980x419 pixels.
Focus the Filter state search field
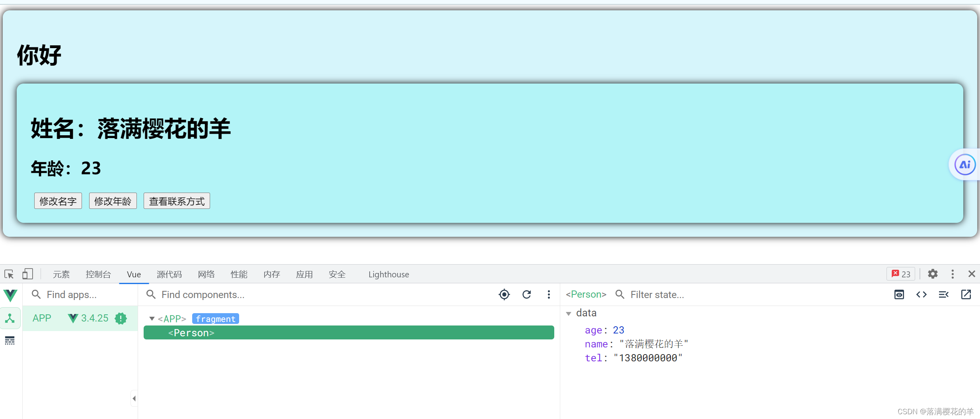(748, 294)
